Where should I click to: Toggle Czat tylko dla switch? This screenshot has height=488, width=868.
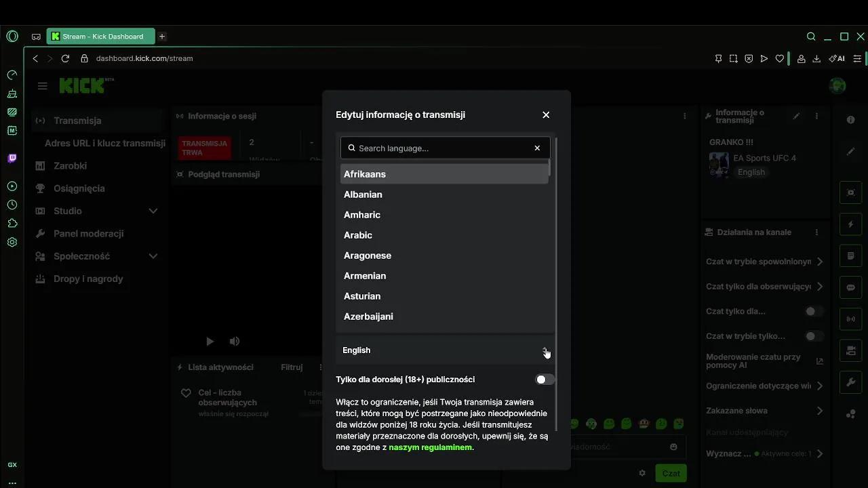pos(811,310)
